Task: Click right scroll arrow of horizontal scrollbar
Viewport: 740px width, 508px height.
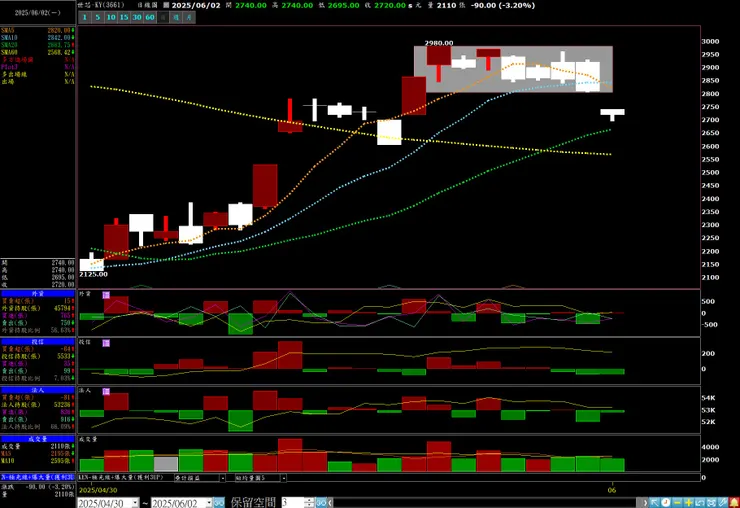Action: [645, 503]
